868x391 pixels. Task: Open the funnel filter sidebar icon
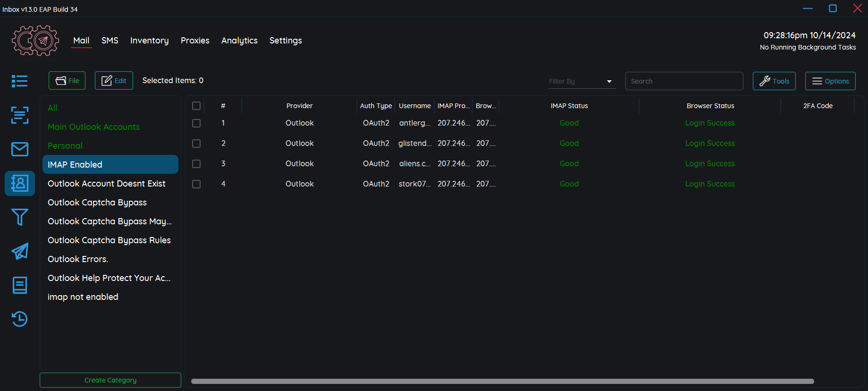pyautogui.click(x=20, y=217)
